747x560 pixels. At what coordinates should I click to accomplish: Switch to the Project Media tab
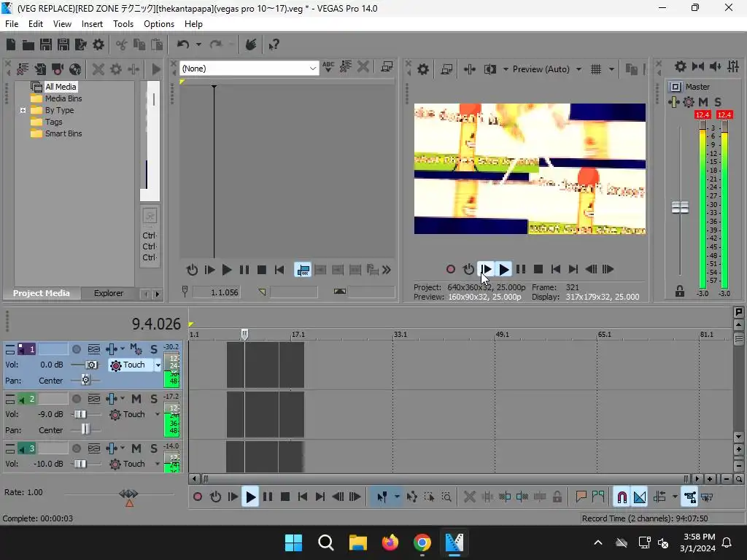pos(41,293)
